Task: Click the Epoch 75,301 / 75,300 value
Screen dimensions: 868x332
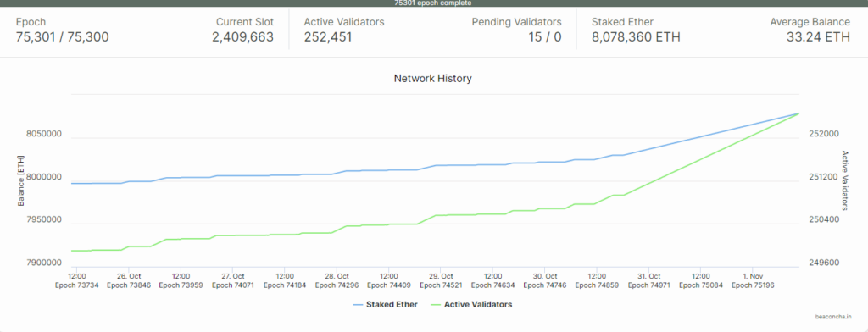Action: (x=63, y=37)
